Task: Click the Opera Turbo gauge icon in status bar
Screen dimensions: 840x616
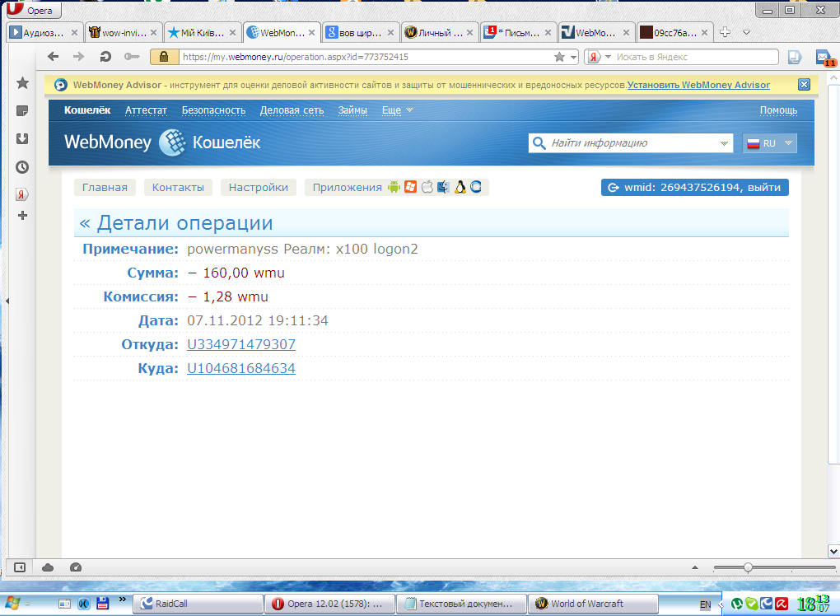Action: [x=76, y=567]
